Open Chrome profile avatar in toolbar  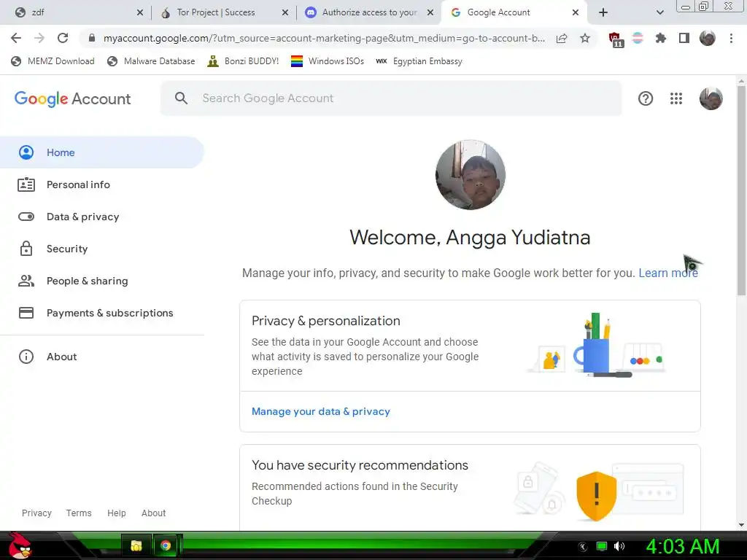pos(708,38)
